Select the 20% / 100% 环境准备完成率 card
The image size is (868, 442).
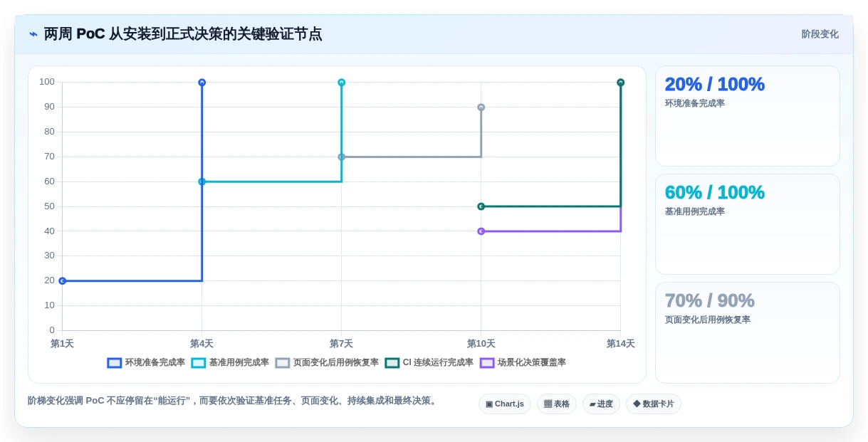748,116
